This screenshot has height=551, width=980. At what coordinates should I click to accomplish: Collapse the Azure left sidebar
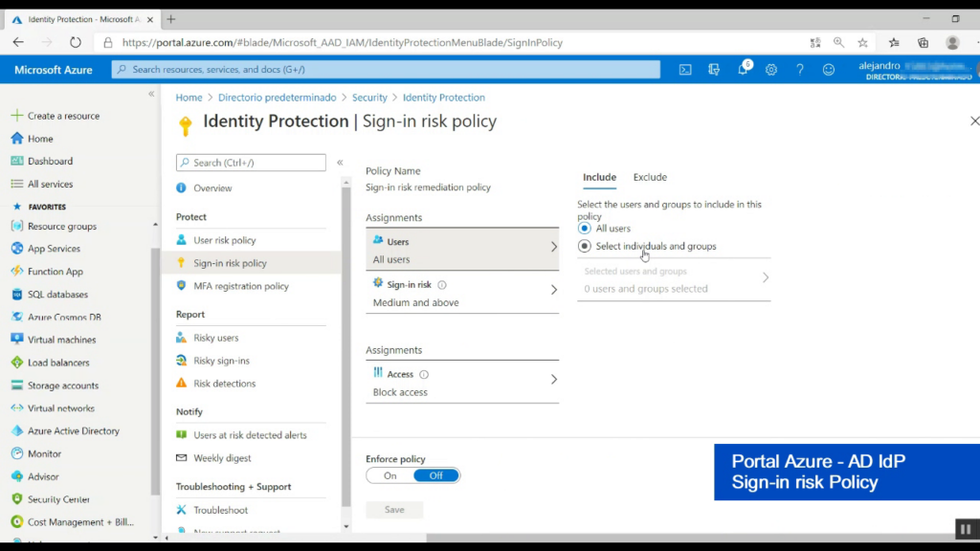(151, 94)
